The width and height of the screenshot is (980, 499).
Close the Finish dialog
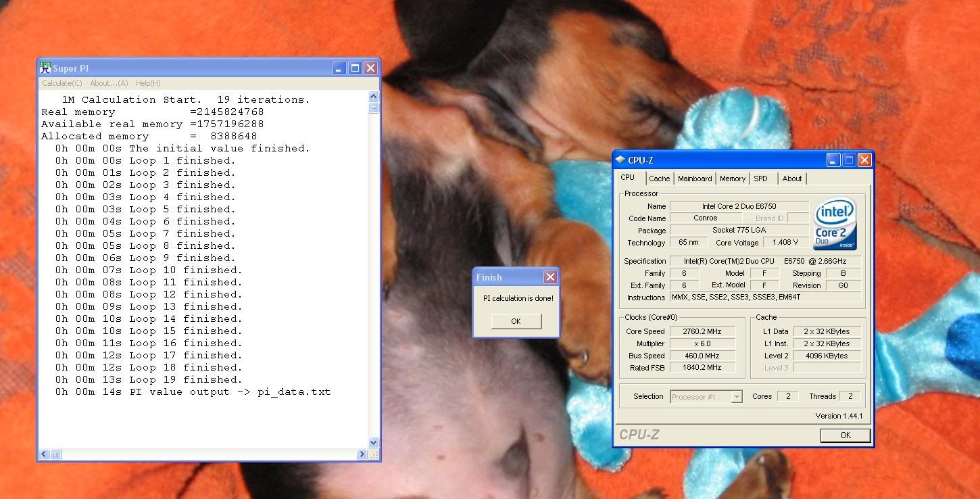pos(551,277)
